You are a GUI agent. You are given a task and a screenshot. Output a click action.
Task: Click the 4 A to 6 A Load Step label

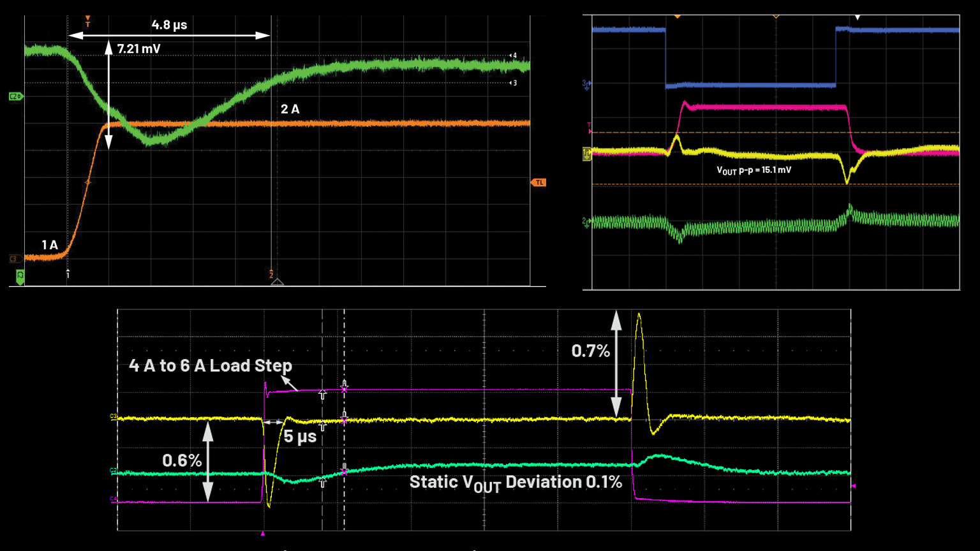pos(210,365)
